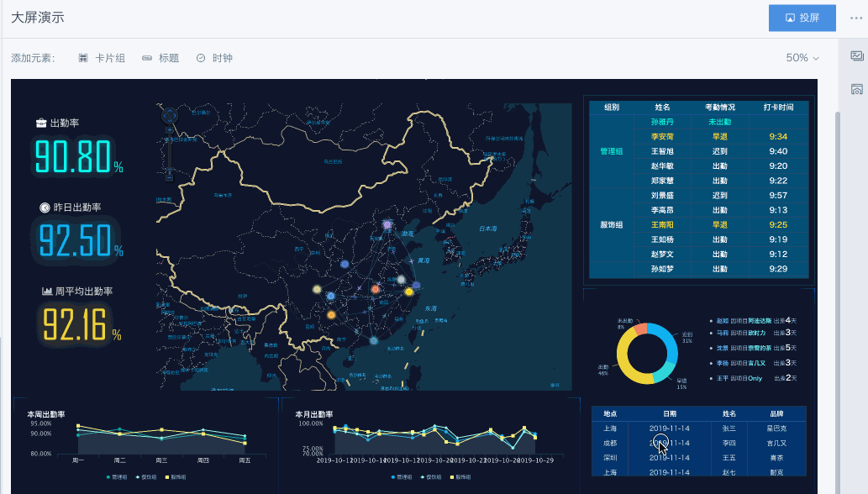Toggle 管理组 legend in weekly attendance chart
868x494 pixels.
(x=115, y=476)
